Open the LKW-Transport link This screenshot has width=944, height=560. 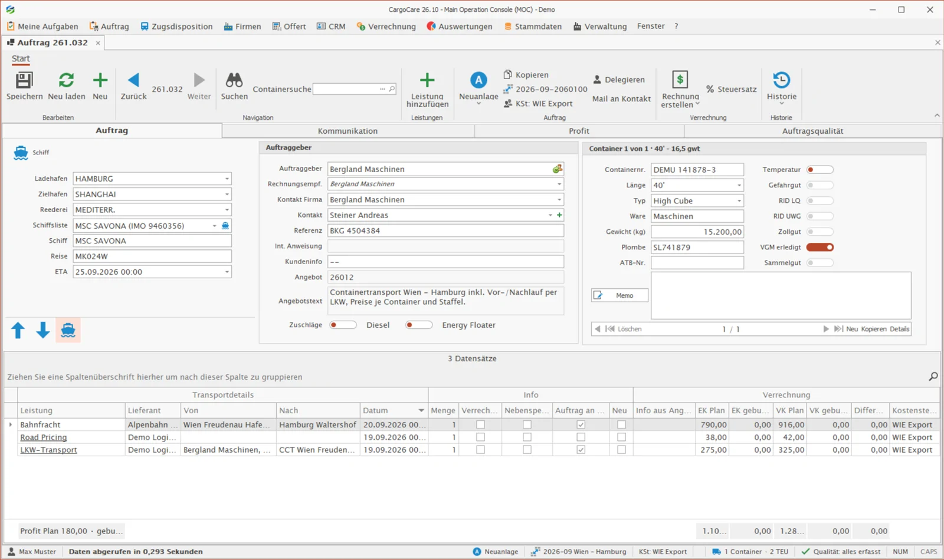[48, 450]
